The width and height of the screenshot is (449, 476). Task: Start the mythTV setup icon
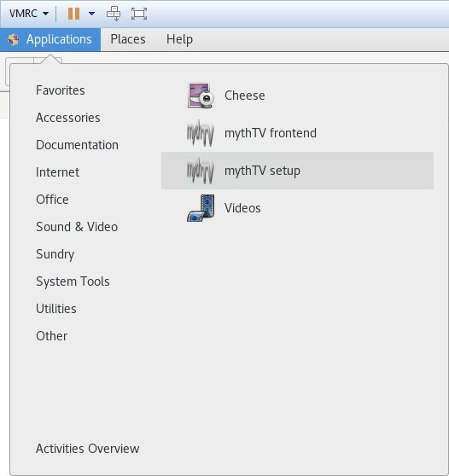point(201,171)
